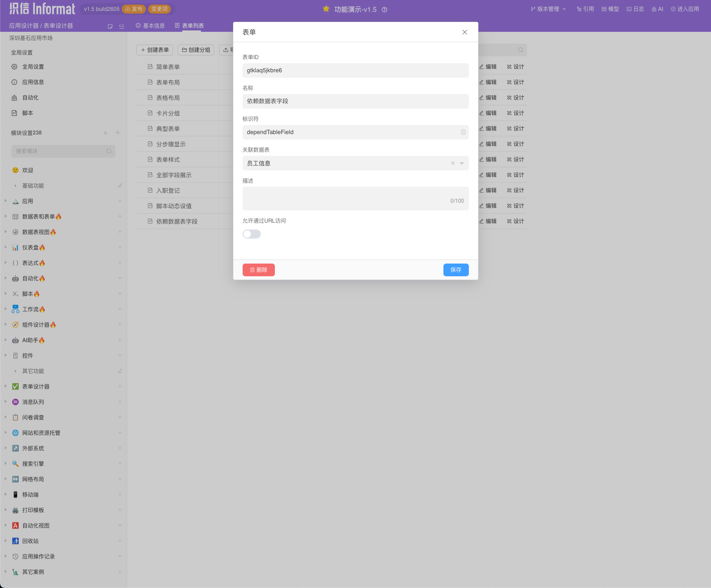Screen dimensions: 711x588
Task: Open the 版本管理 dropdown
Action: tap(547, 9)
